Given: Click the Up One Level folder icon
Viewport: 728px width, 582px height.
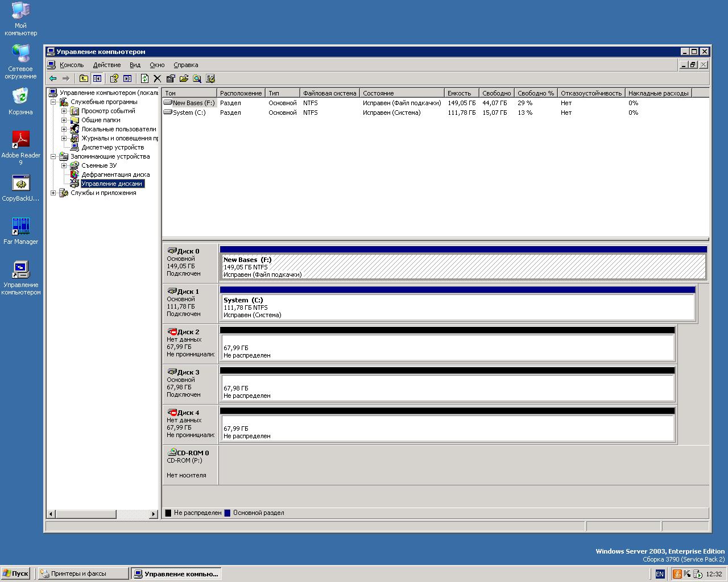Looking at the screenshot, I should (84, 78).
